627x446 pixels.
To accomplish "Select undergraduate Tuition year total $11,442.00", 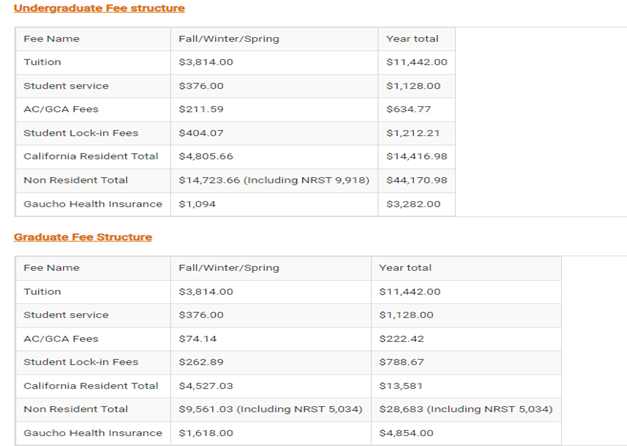I will (417, 62).
